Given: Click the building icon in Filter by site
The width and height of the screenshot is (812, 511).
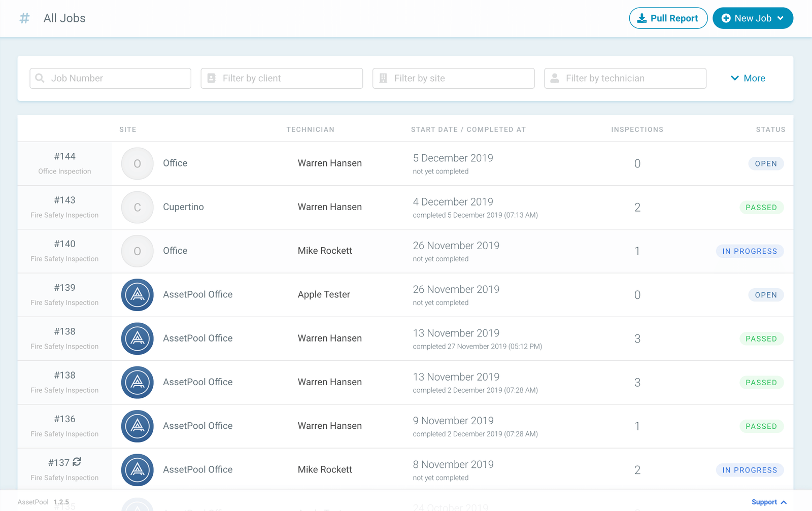Looking at the screenshot, I should click(383, 78).
